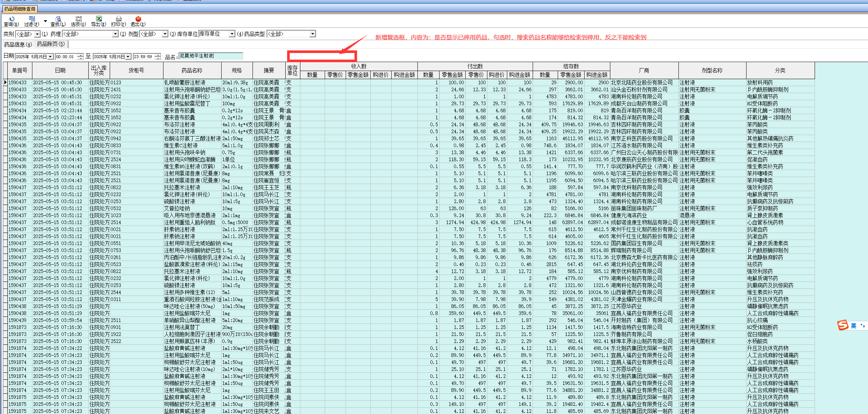Expand the arrow beside 过滤 button

pyautogui.click(x=45, y=21)
